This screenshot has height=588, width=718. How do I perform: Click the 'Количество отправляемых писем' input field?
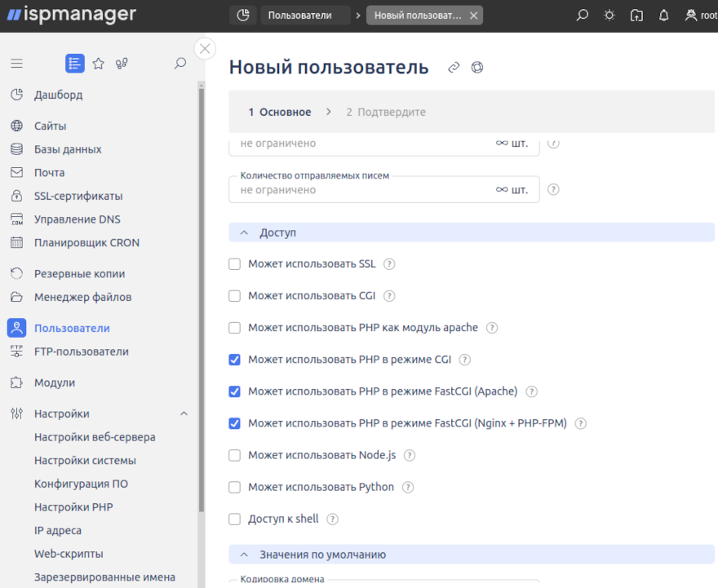click(363, 190)
